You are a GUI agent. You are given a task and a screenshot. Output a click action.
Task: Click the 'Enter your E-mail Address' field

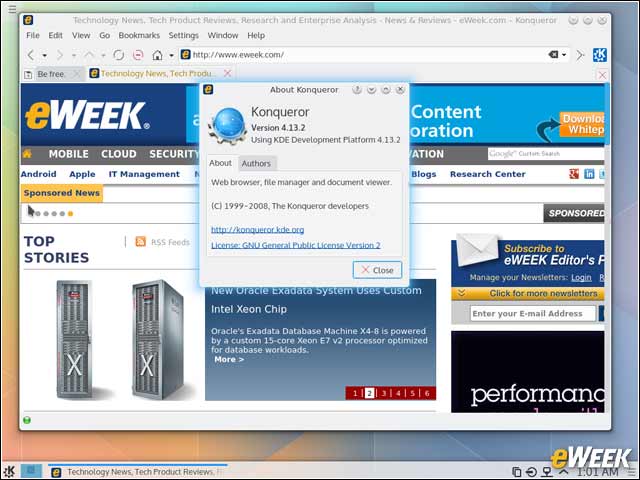533,313
